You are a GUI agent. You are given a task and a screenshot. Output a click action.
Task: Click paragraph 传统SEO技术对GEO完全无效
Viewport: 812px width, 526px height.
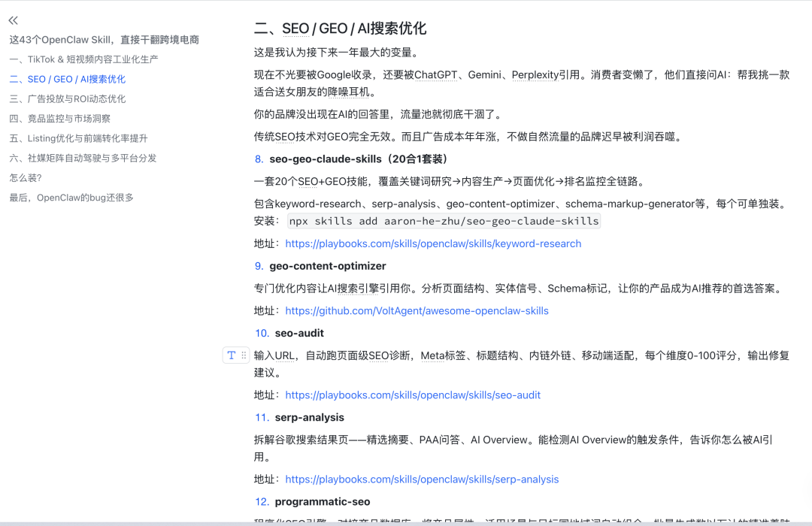tap(470, 137)
